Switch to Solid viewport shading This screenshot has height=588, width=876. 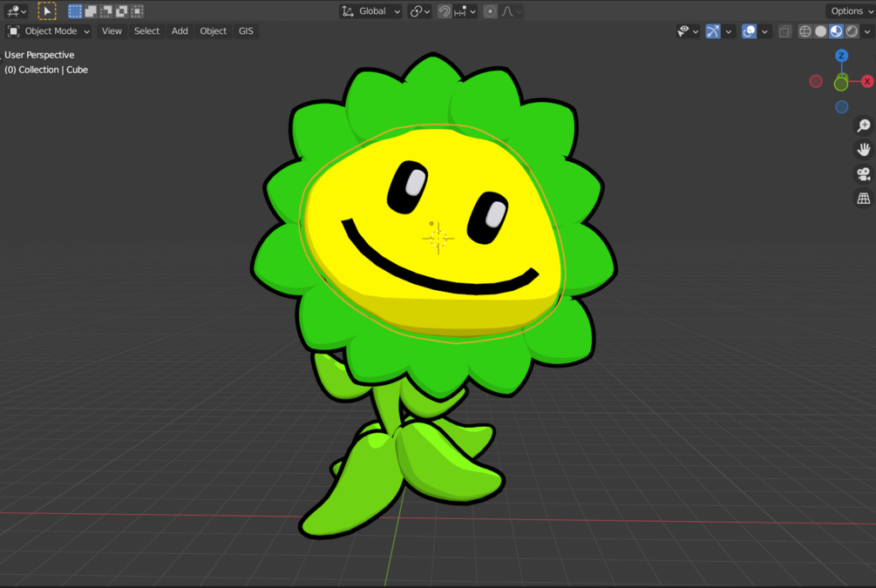[821, 32]
